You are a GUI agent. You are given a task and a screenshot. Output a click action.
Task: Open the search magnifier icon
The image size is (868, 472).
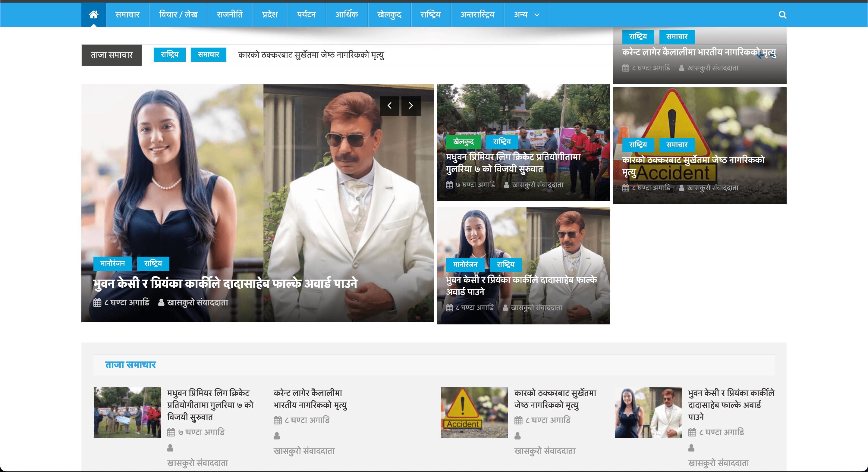coord(782,15)
